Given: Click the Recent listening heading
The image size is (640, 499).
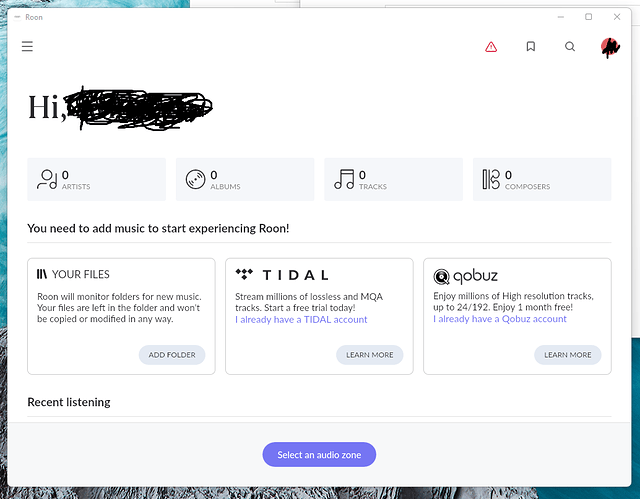Looking at the screenshot, I should pos(69,402).
